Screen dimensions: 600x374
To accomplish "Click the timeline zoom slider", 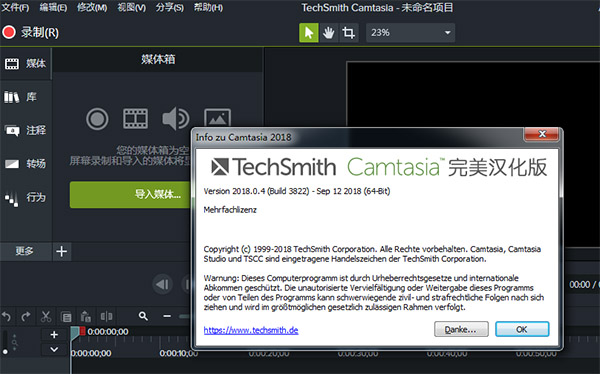I will click(x=184, y=316).
